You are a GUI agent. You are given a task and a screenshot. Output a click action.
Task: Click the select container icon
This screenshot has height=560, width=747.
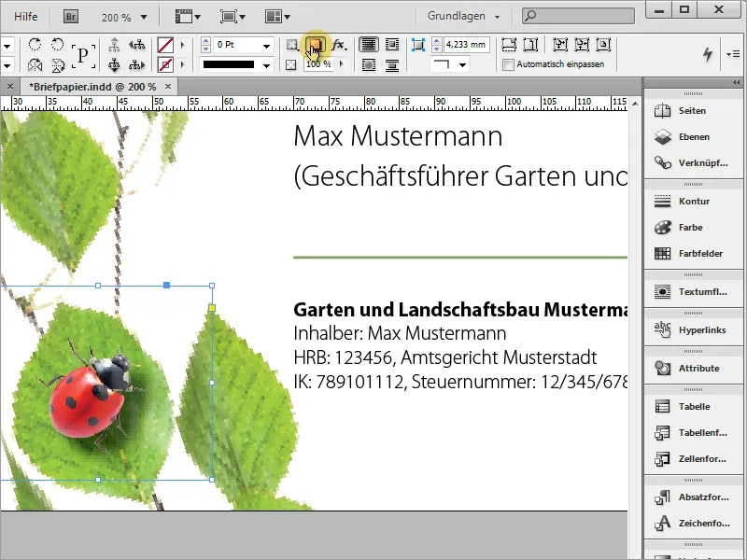coord(114,45)
